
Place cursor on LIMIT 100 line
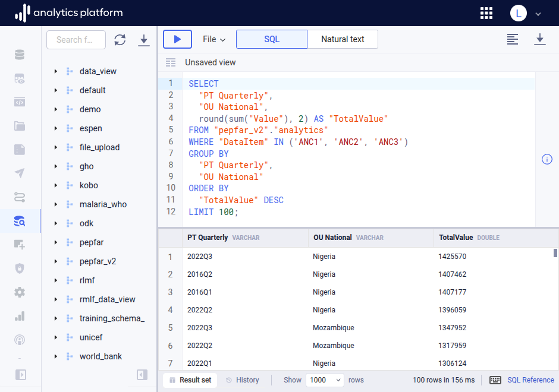tap(213, 212)
